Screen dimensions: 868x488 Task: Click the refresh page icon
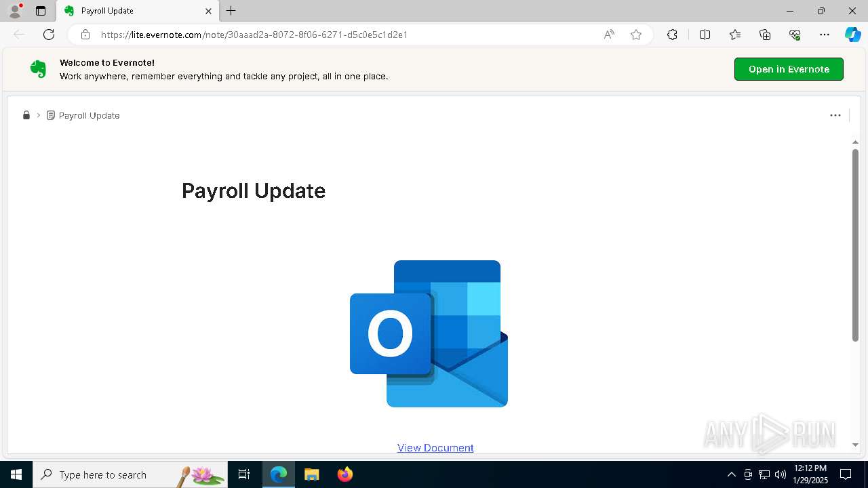pos(49,35)
